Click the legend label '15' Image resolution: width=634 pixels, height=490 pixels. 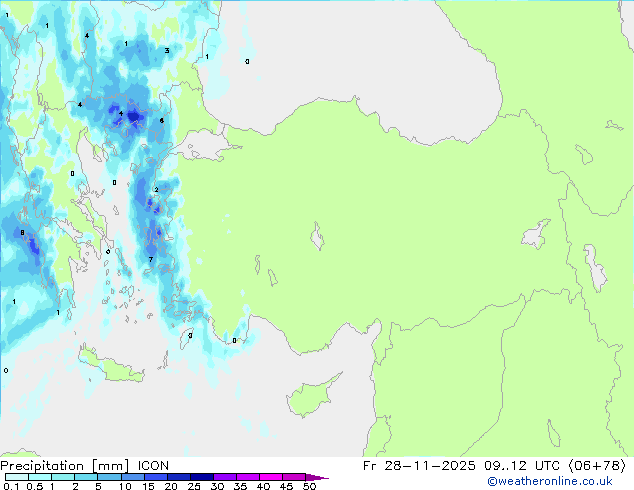[148, 486]
